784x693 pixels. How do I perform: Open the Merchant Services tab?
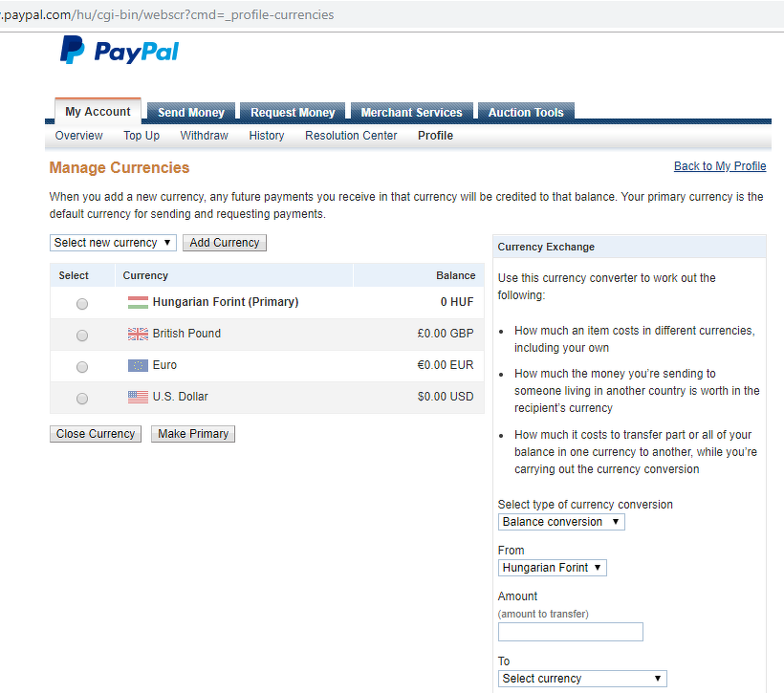point(411,113)
